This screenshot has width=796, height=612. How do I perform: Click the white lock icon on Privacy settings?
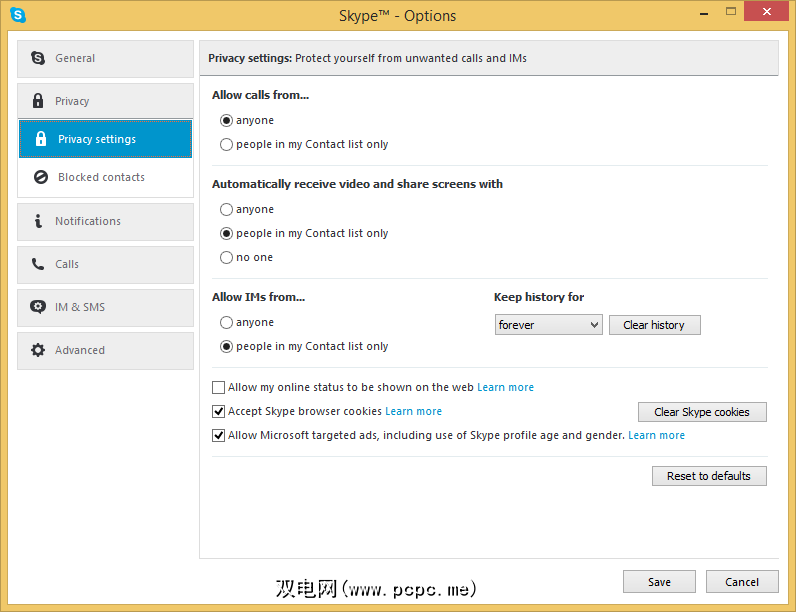[x=41, y=139]
